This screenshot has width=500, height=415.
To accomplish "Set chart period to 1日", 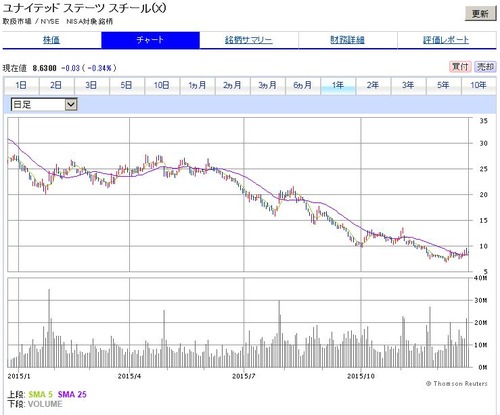I will click(21, 86).
